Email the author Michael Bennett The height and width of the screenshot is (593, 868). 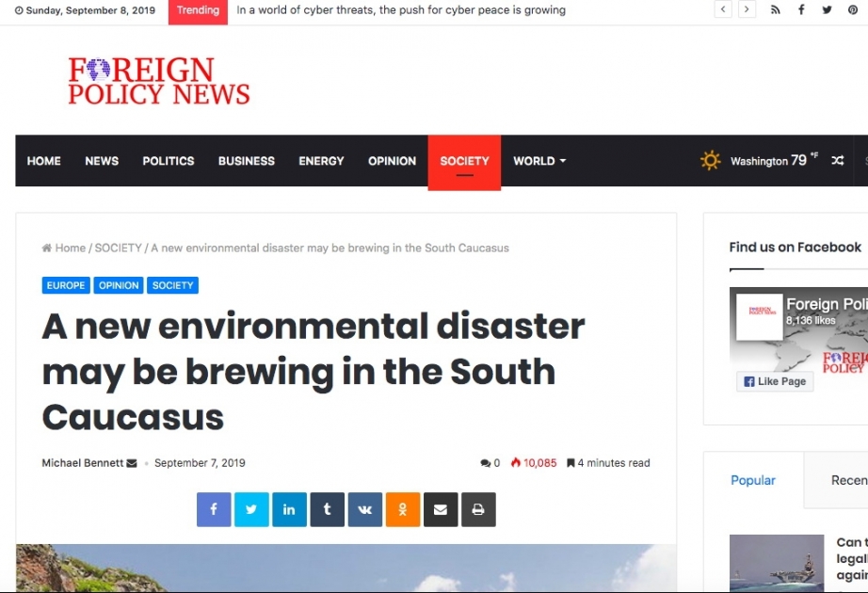coord(132,462)
